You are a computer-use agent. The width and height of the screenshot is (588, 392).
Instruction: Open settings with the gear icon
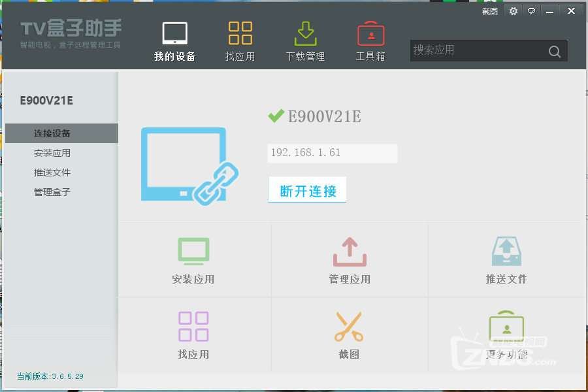tap(514, 10)
